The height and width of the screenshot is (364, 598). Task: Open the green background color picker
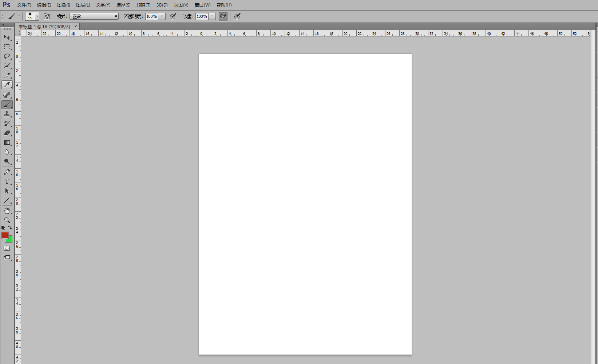10,240
